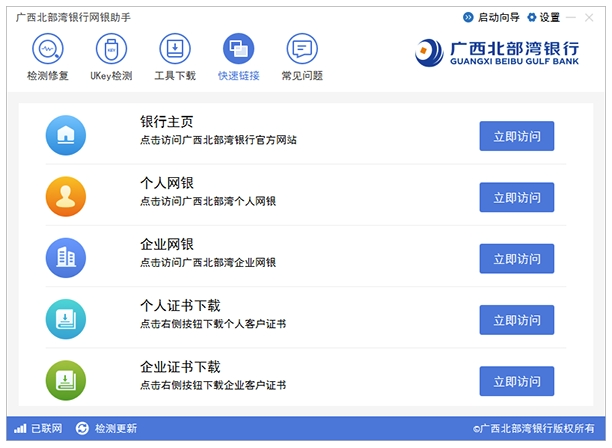
Task: Click the 启动向导 double-arrow icon
Action: (x=468, y=17)
